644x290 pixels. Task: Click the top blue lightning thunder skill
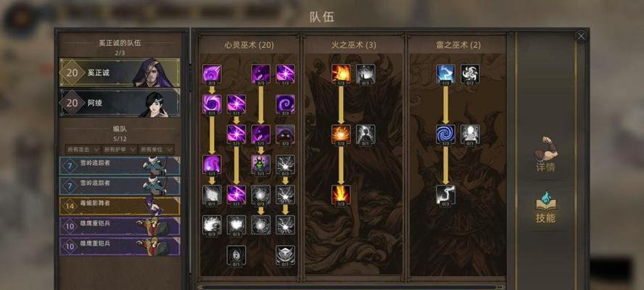pyautogui.click(x=445, y=74)
